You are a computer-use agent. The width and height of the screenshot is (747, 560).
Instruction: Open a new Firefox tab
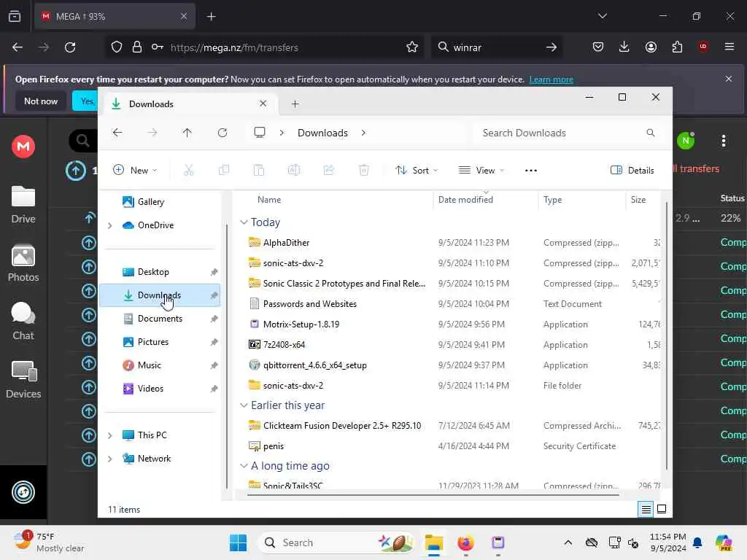(x=211, y=16)
